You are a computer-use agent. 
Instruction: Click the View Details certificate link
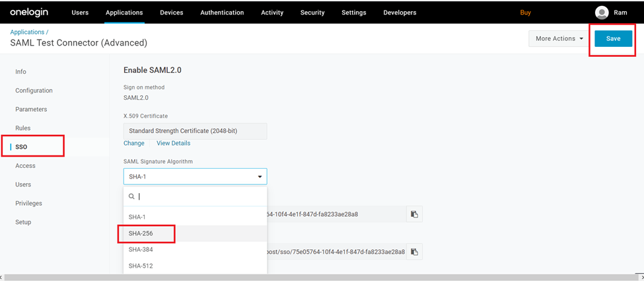(x=173, y=143)
